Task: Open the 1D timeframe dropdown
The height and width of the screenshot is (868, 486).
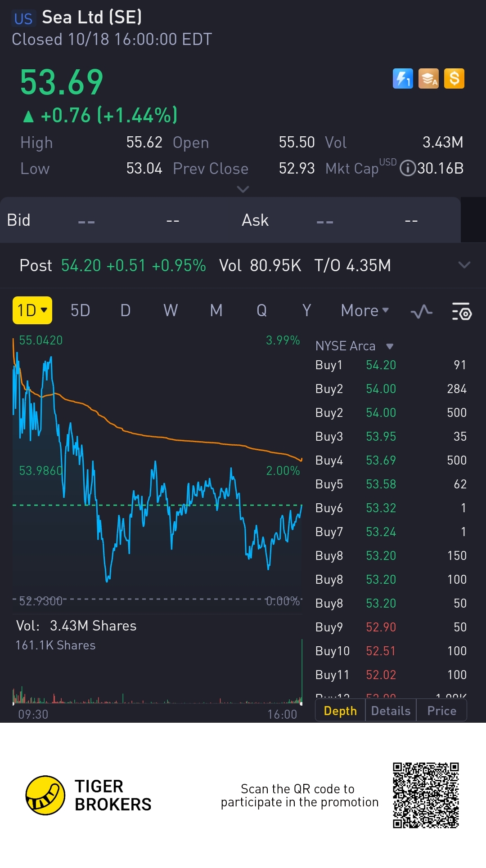Action: pyautogui.click(x=32, y=310)
